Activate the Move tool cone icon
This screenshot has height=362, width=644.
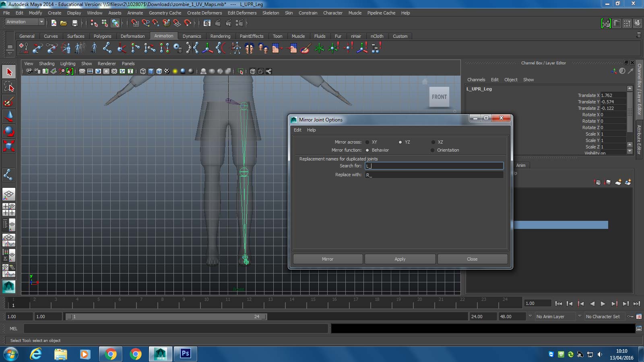[x=9, y=117]
